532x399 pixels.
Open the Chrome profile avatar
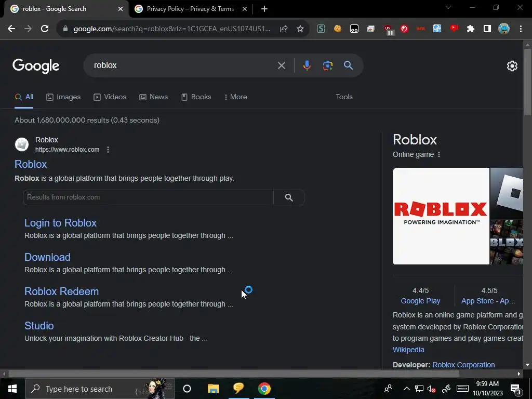click(504, 29)
